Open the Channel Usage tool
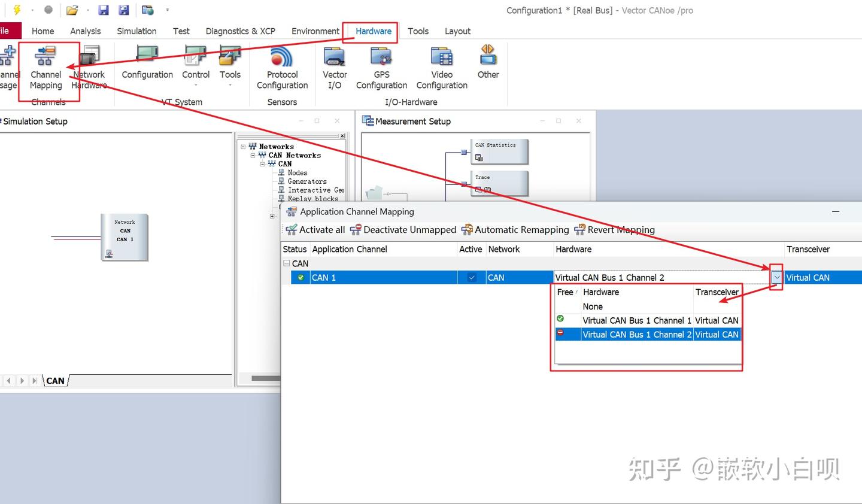862x504 pixels. (8, 68)
